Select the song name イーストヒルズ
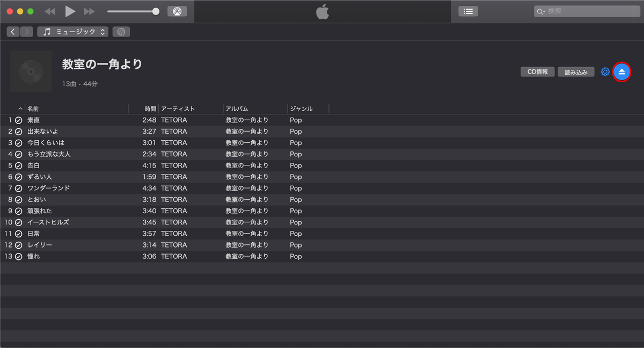The image size is (644, 348). [48, 222]
